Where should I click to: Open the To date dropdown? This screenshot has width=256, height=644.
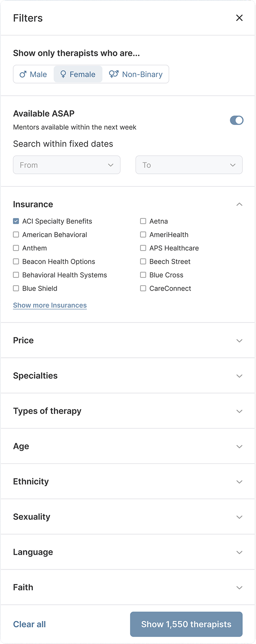tap(189, 165)
